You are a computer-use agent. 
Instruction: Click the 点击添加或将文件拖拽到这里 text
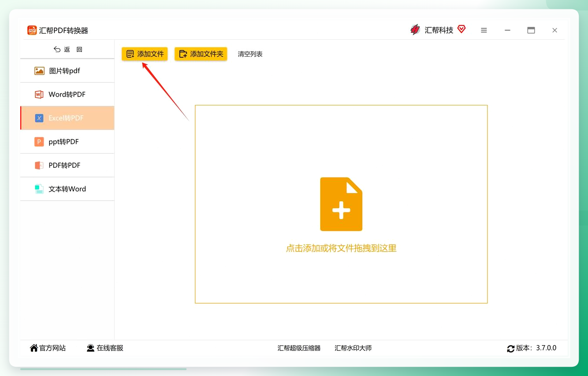341,248
